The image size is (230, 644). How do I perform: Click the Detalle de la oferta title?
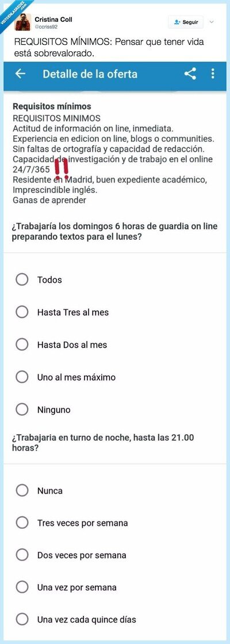click(90, 74)
